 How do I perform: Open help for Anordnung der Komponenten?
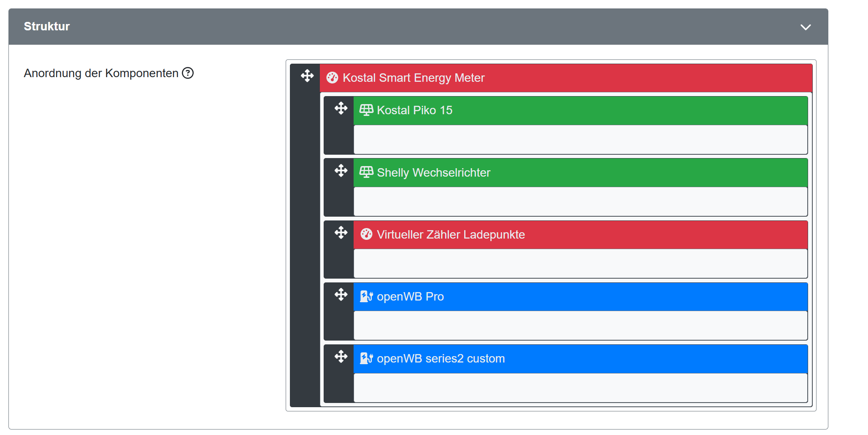[188, 73]
